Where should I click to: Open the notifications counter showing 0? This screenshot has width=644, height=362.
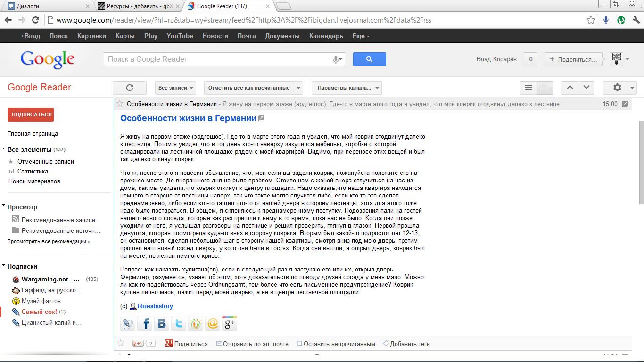tap(531, 59)
